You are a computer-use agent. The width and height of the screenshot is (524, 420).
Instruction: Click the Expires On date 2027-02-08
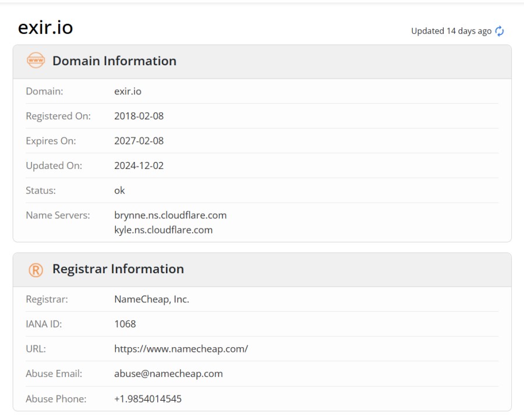[139, 141]
